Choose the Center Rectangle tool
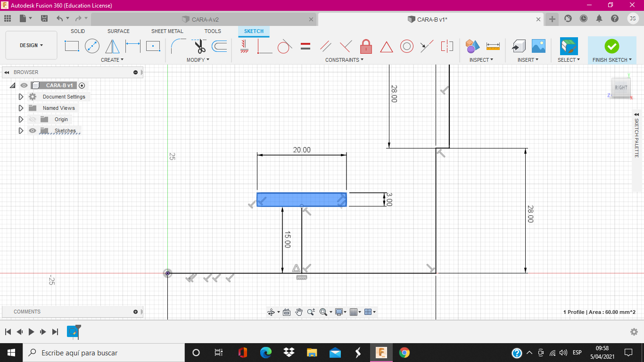The image size is (644, 362). point(153,46)
